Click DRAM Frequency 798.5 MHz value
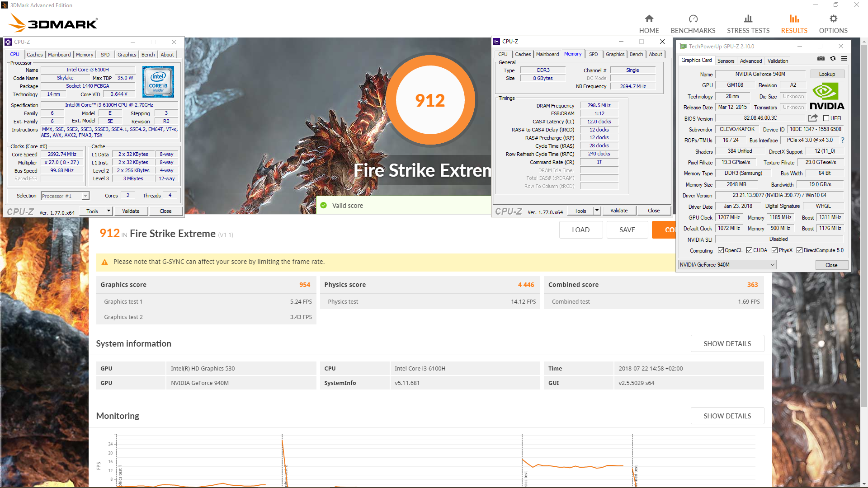The height and width of the screenshot is (488, 868). click(x=599, y=105)
